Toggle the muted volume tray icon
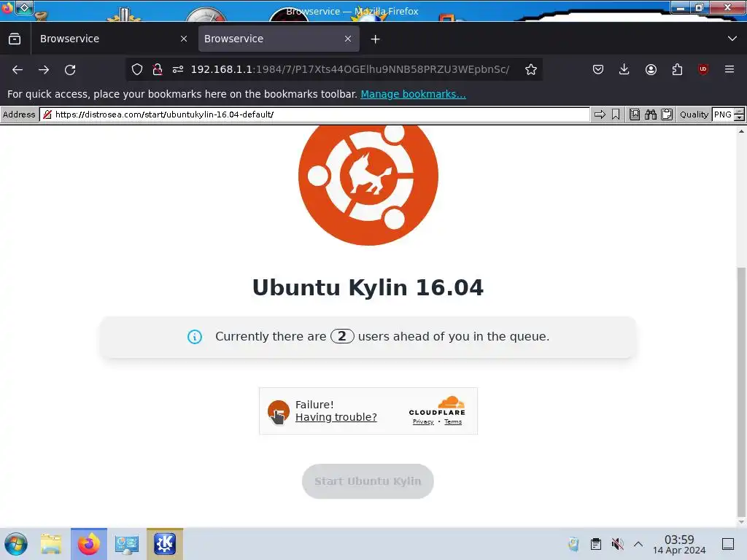 617,544
